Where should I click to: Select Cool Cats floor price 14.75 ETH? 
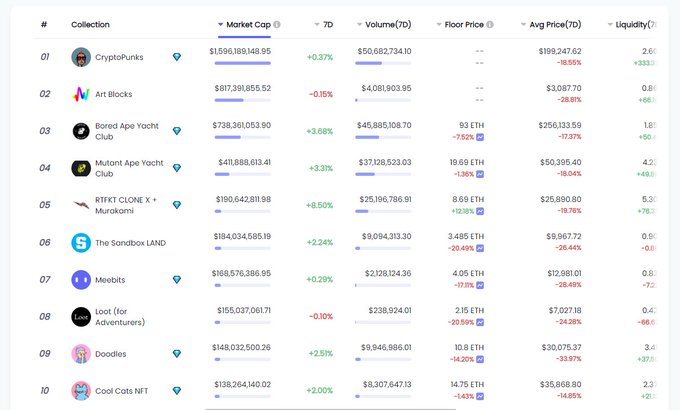(x=467, y=384)
